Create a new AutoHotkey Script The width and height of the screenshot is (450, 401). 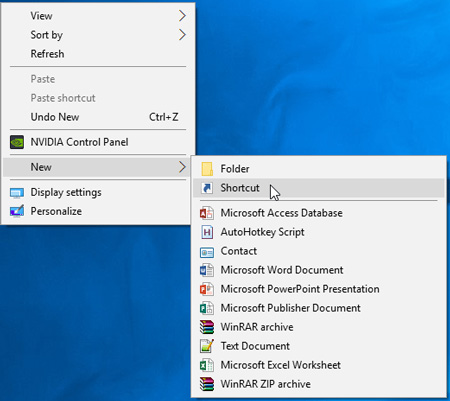pos(319,232)
